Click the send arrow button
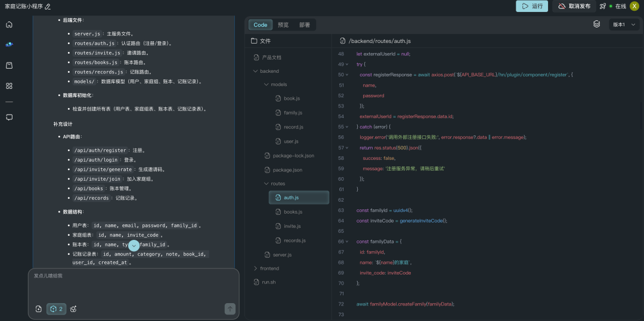 [x=230, y=308]
